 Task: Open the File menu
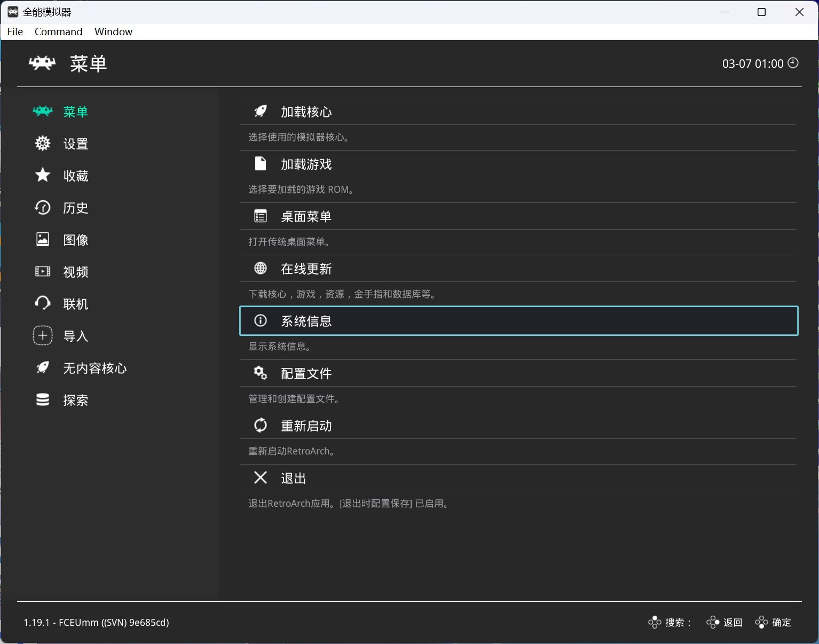point(15,32)
